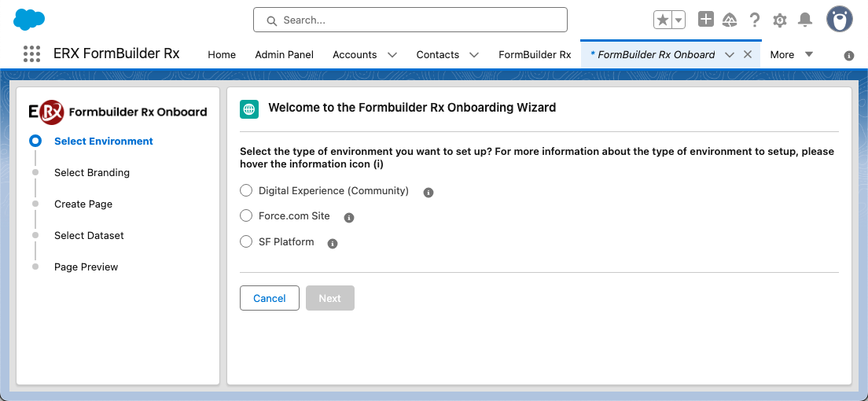Click the App Launcher grid icon
Image resolution: width=868 pixels, height=401 pixels.
[x=31, y=54]
